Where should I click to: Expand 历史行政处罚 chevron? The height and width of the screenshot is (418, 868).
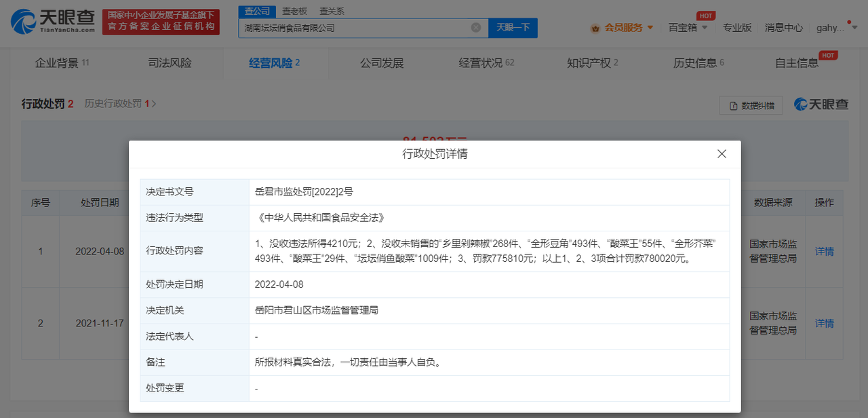[x=154, y=104]
